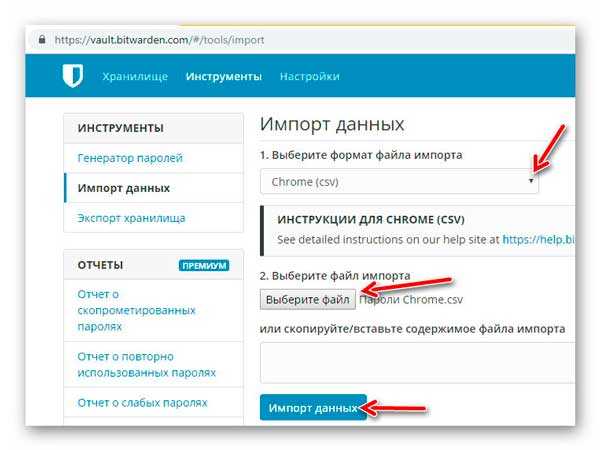Open the Chrome (csv) format dropdown
This screenshot has height=450, width=600.
click(399, 181)
